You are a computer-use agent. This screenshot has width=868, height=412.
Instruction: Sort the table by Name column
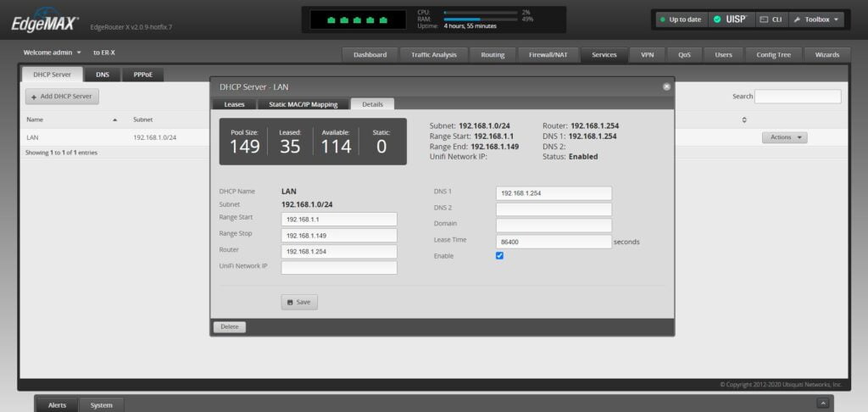71,120
